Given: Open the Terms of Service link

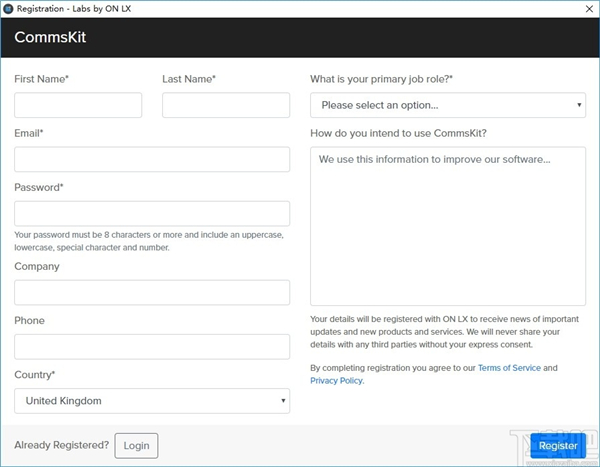Looking at the screenshot, I should (509, 368).
